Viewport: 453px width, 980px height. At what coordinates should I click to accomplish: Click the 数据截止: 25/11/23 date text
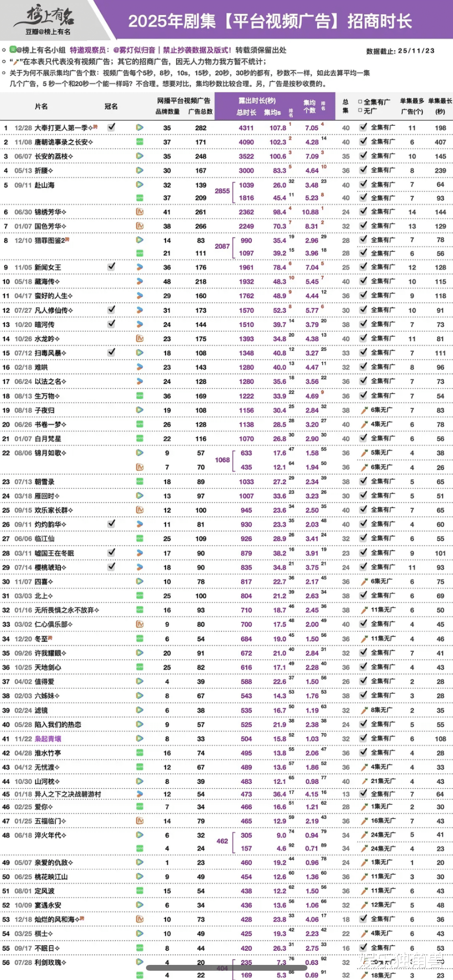coord(400,51)
